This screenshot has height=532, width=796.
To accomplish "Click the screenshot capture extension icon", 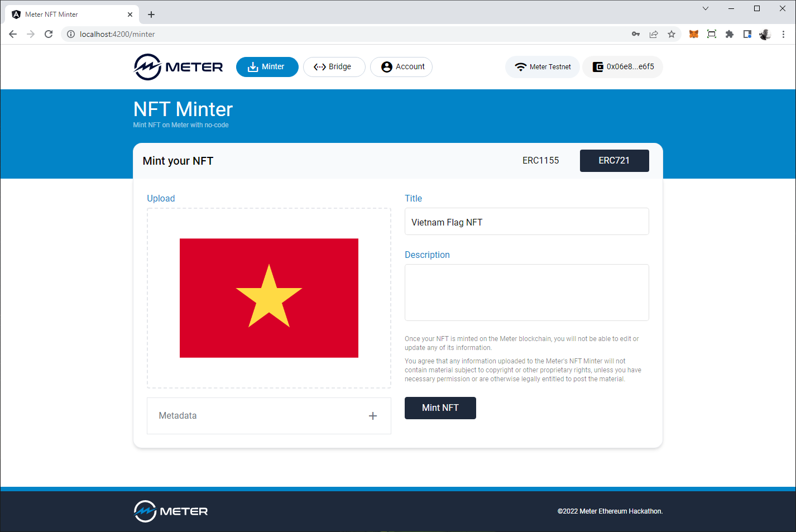I will pyautogui.click(x=712, y=34).
